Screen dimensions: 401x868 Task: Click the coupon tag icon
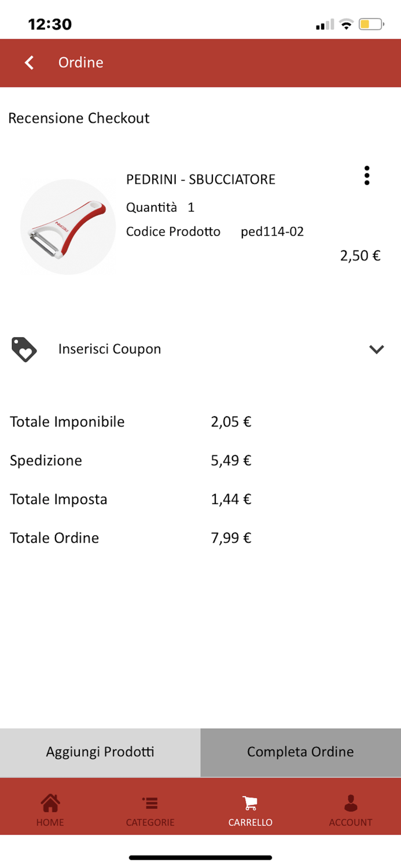tap(23, 349)
